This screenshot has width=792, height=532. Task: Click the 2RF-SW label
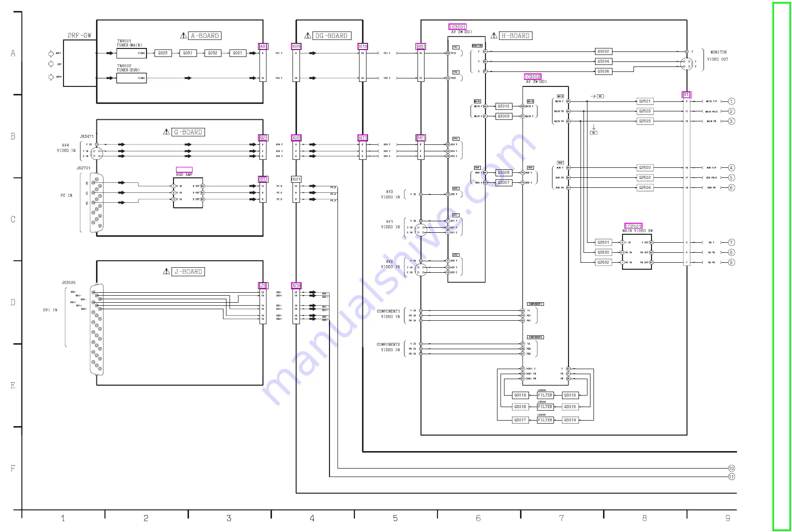pos(79,35)
